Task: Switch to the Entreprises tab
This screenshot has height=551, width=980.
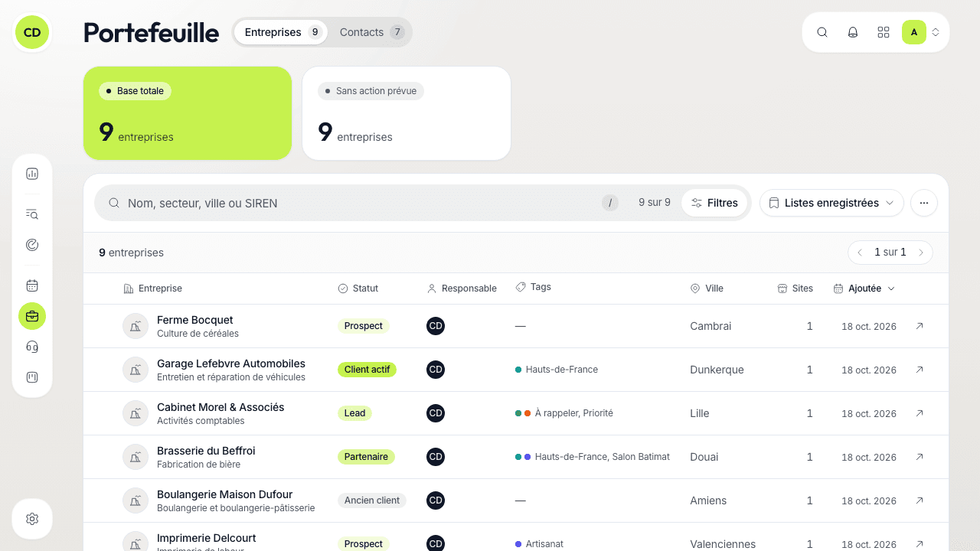Action: tap(281, 32)
